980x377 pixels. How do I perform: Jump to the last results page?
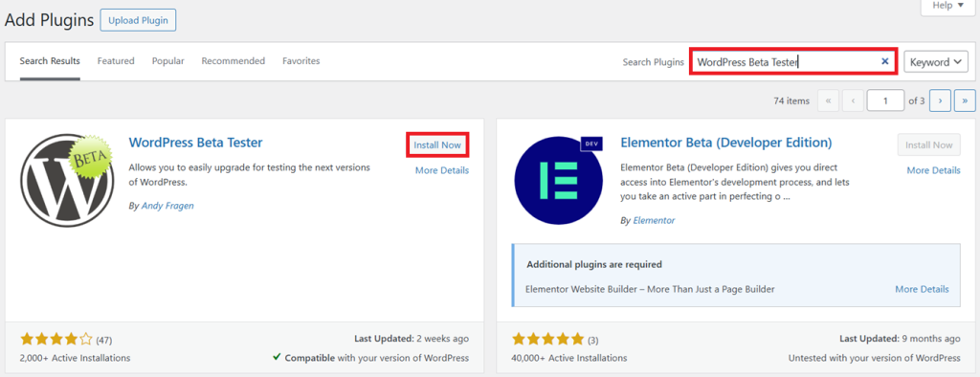click(x=965, y=100)
